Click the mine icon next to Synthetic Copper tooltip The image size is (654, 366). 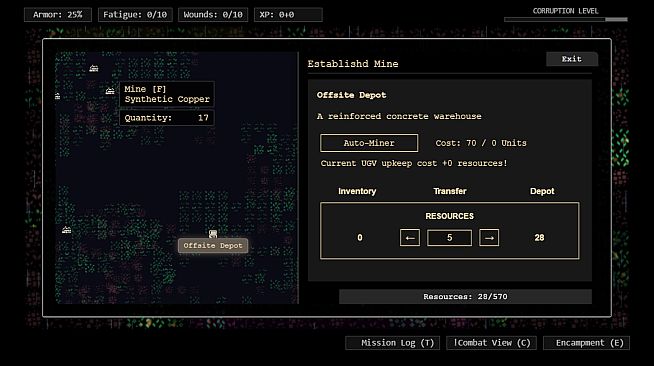pyautogui.click(x=110, y=91)
